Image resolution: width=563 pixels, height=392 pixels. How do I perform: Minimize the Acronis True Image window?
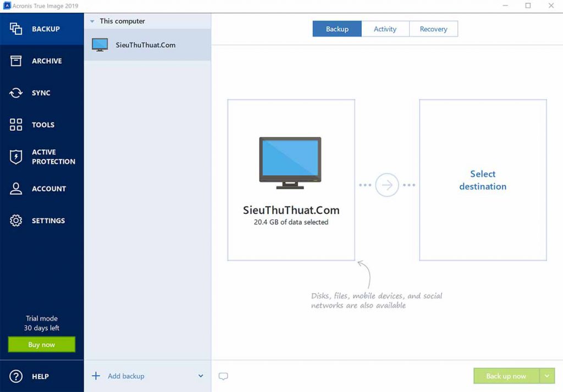pos(505,5)
